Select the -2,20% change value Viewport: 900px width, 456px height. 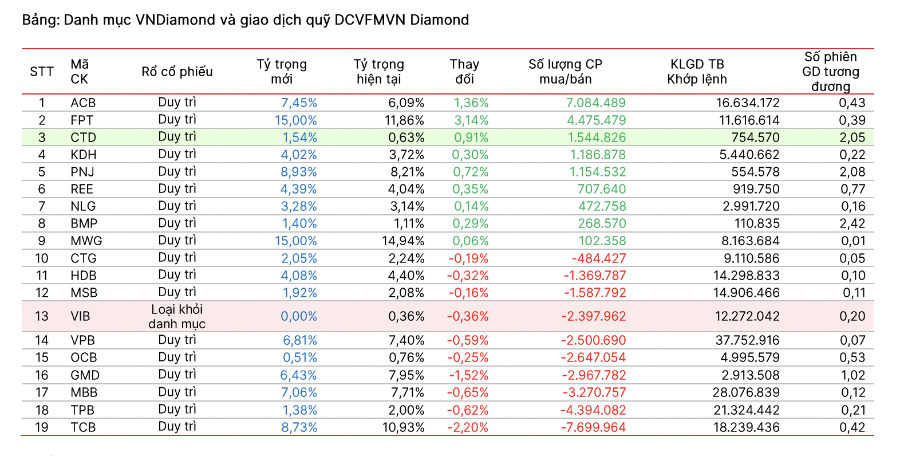469,427
